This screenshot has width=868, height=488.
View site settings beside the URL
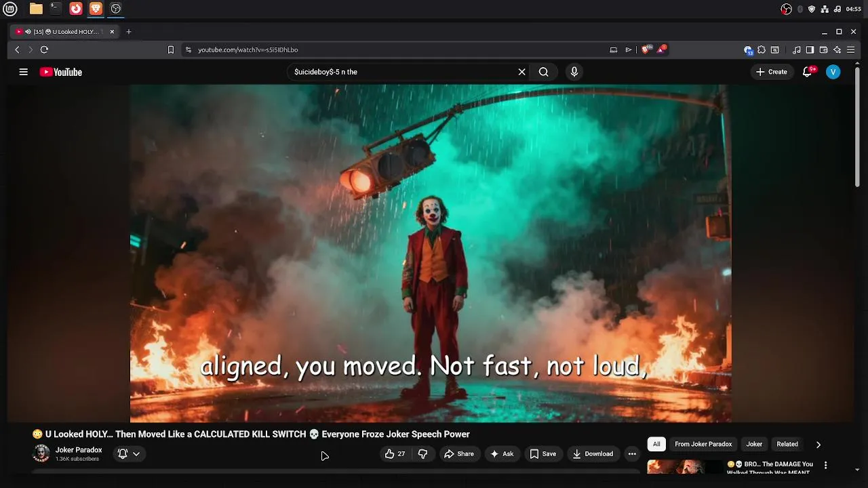pyautogui.click(x=189, y=49)
